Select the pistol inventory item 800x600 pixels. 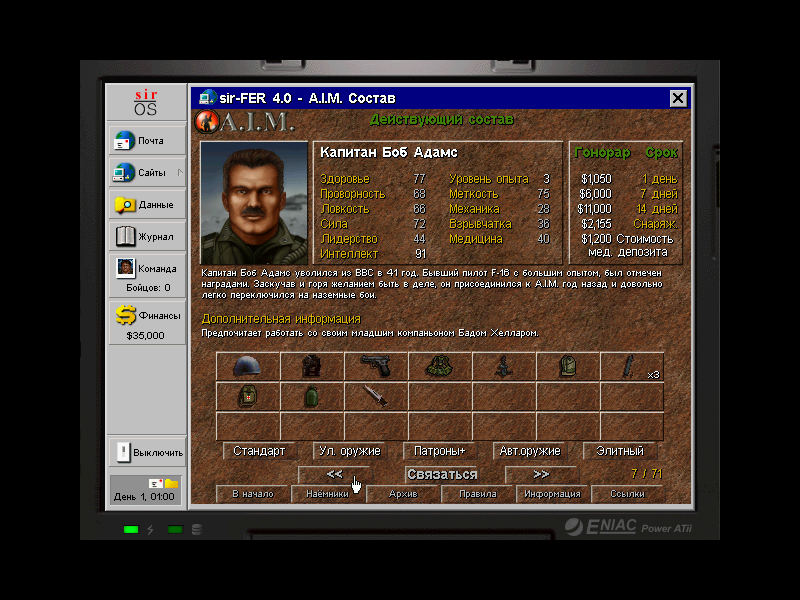tap(376, 366)
